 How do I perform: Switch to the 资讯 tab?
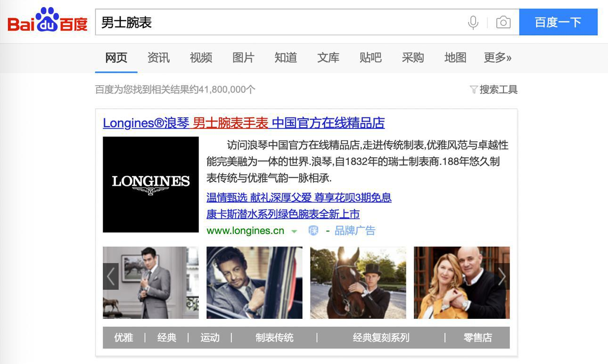tap(158, 58)
